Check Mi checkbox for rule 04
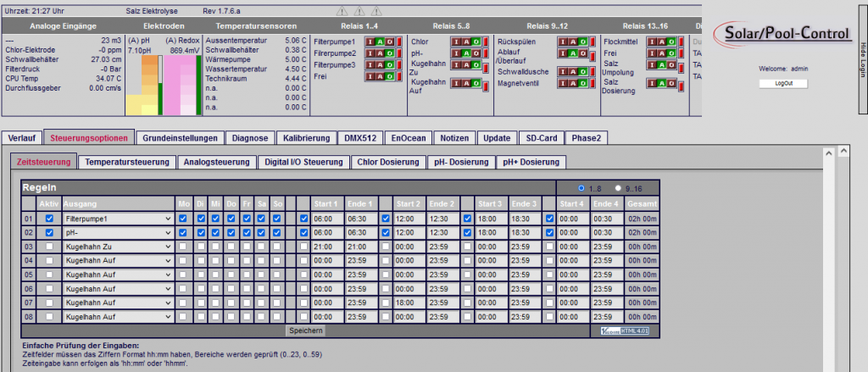868x372 pixels. pos(215,260)
